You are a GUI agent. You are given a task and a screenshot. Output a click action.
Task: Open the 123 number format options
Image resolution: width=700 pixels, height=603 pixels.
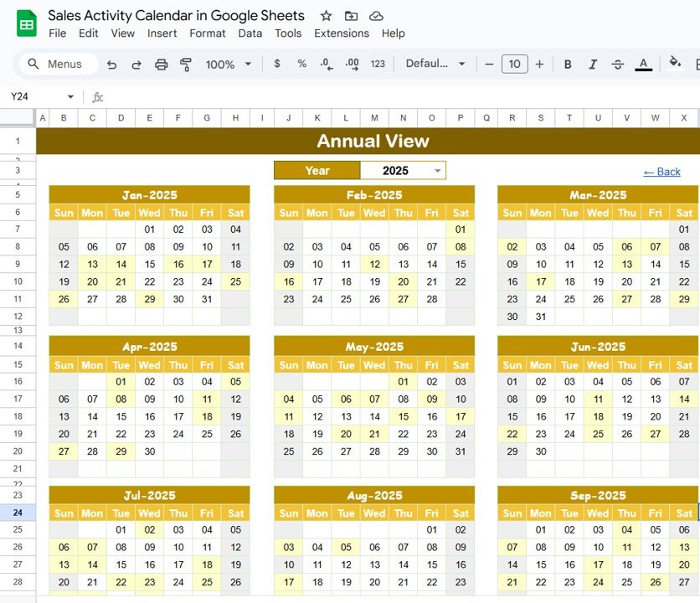(378, 64)
